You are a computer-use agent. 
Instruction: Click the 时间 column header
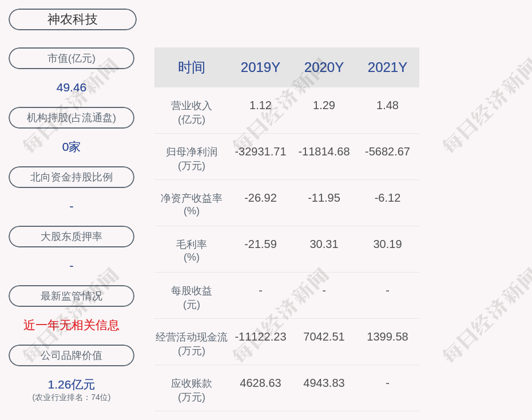(192, 67)
